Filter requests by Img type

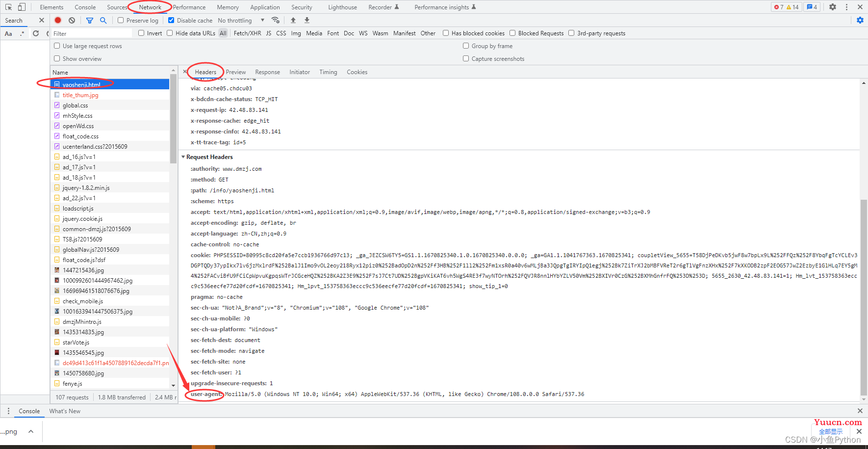(296, 33)
